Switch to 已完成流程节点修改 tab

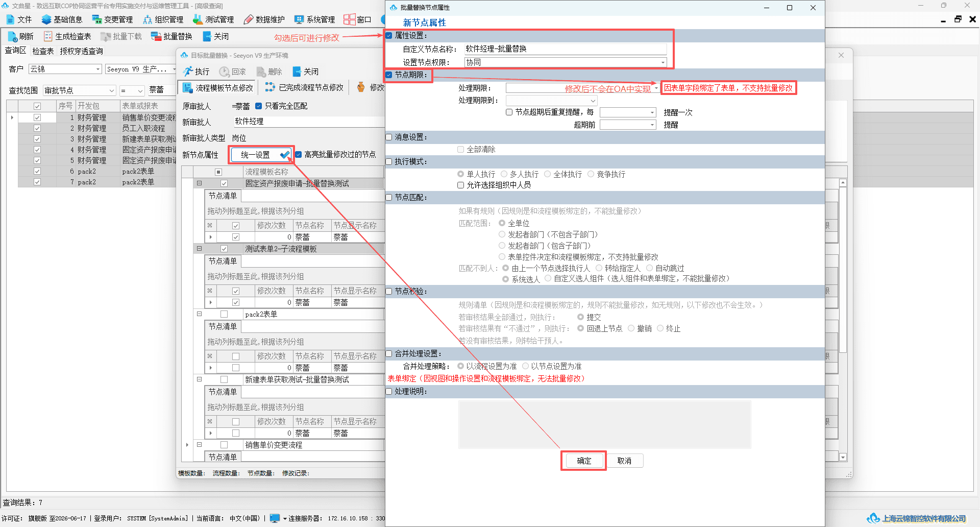coord(304,87)
